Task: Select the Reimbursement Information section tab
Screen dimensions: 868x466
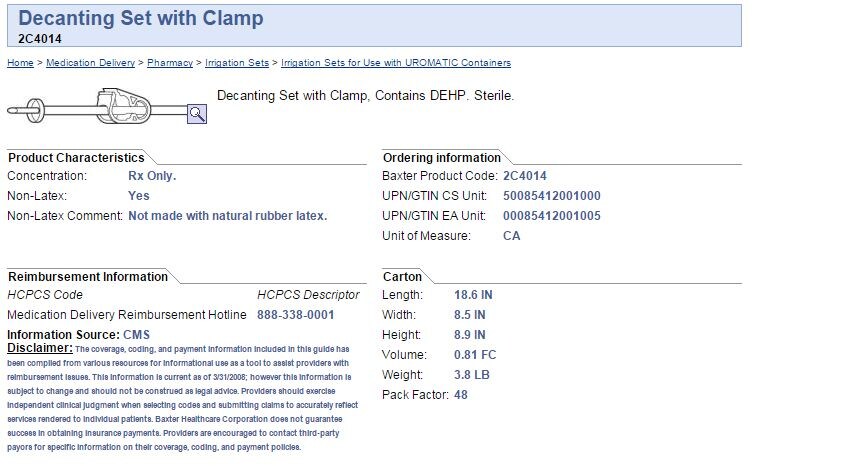Action: coord(88,276)
